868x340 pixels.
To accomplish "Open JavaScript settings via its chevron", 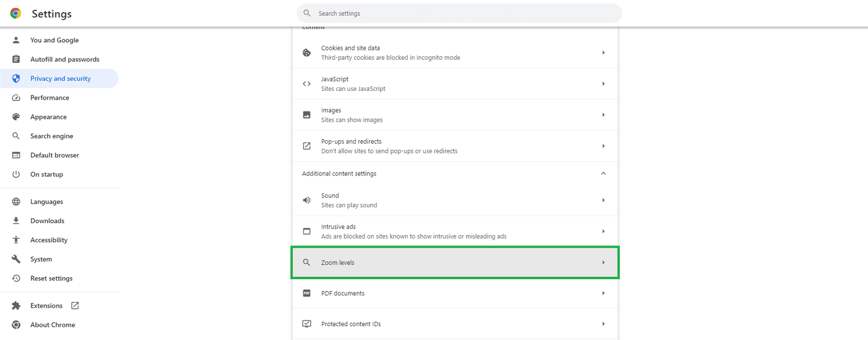I will click(x=603, y=83).
